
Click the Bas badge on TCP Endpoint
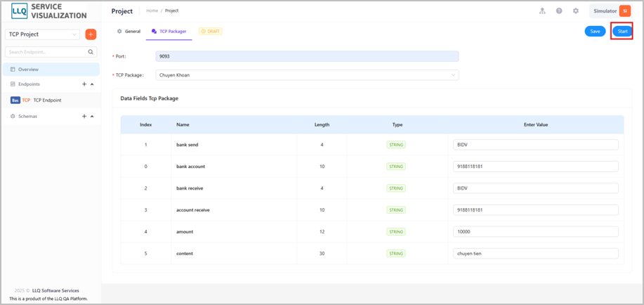(15, 100)
